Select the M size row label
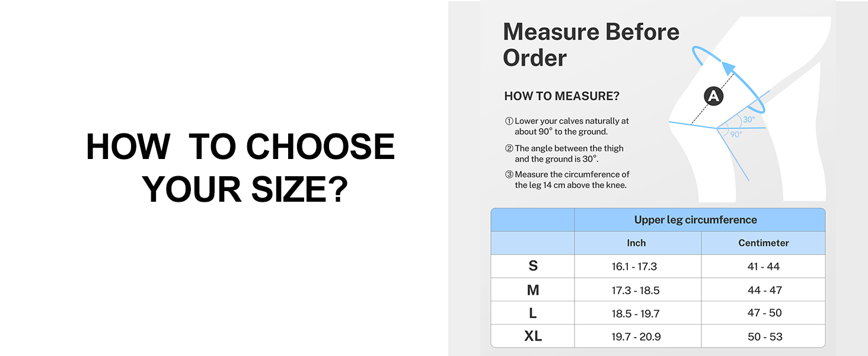This screenshot has width=868, height=356. coord(533,290)
